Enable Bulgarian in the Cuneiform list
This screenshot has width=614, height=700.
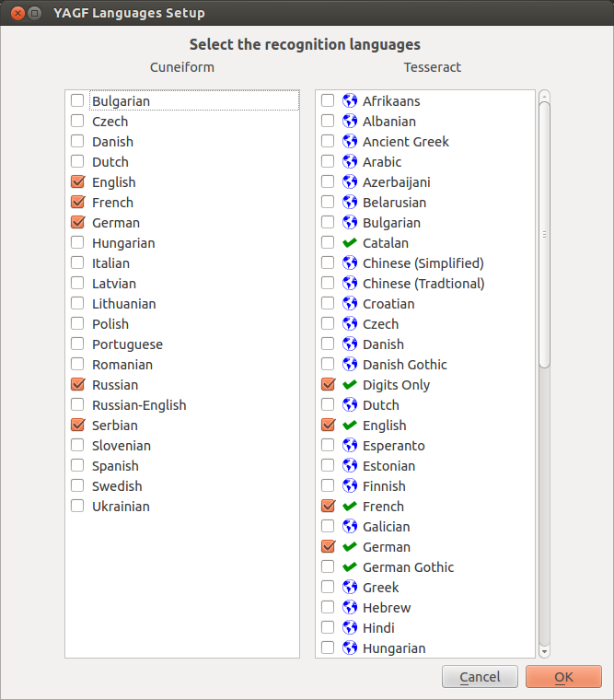pos(77,101)
